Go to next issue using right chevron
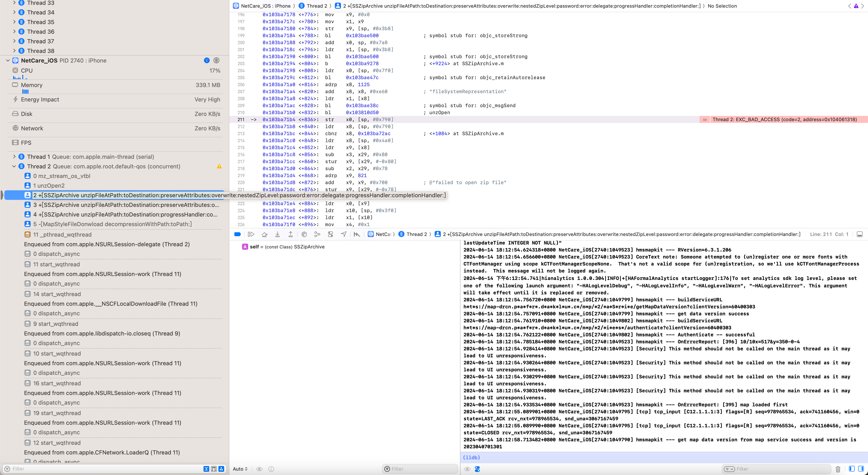The image size is (868, 475). click(x=863, y=6)
